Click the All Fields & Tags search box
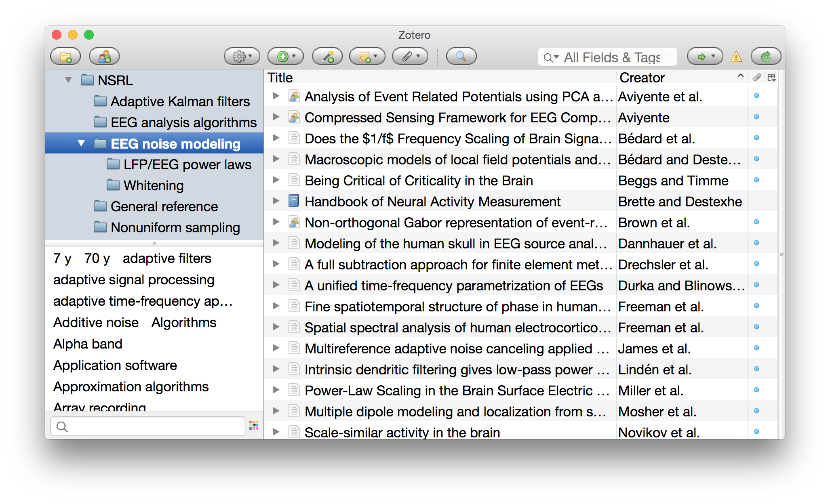 (607, 57)
